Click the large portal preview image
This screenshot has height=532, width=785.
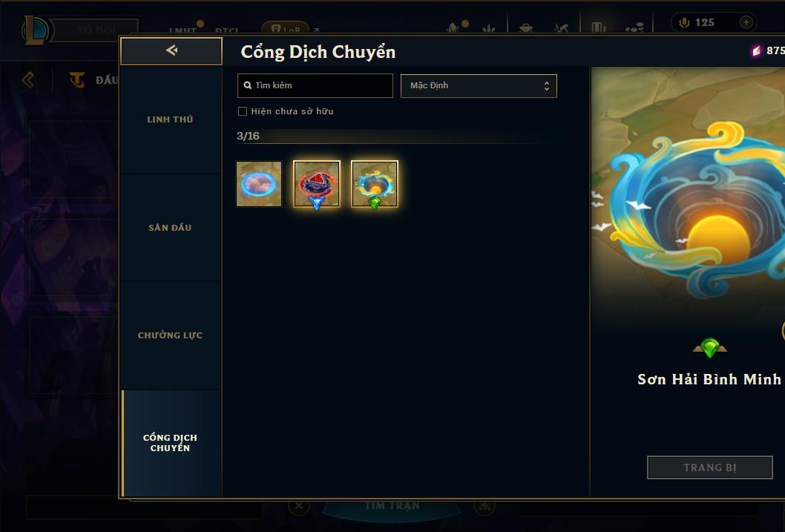click(688, 197)
